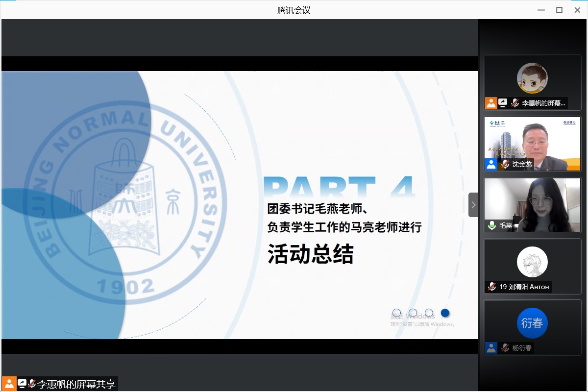Select 毛燕's video thumbnail
Image resolution: width=588 pixels, height=392 pixels.
pyautogui.click(x=532, y=204)
